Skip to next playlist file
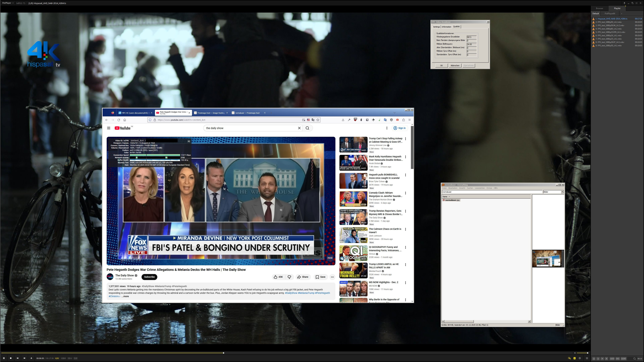Screen dimensions: 644x362 point(24,358)
